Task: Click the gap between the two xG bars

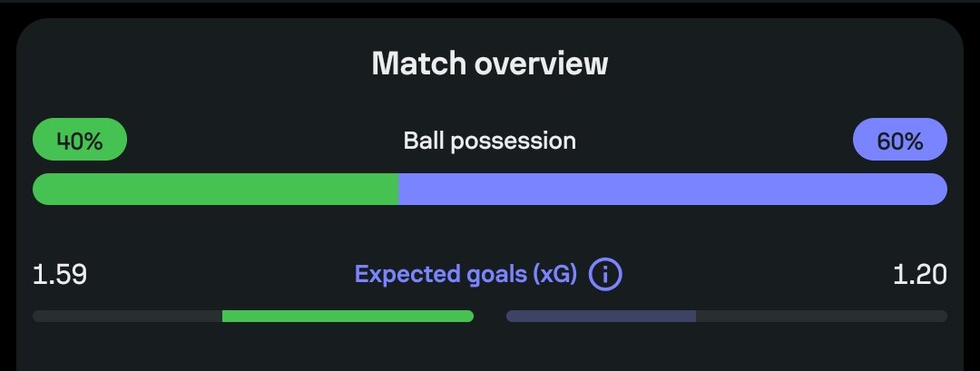Action: pos(490,316)
